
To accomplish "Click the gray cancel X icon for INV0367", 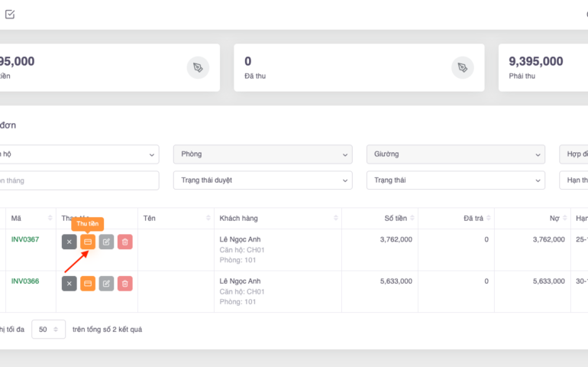I will [x=69, y=242].
